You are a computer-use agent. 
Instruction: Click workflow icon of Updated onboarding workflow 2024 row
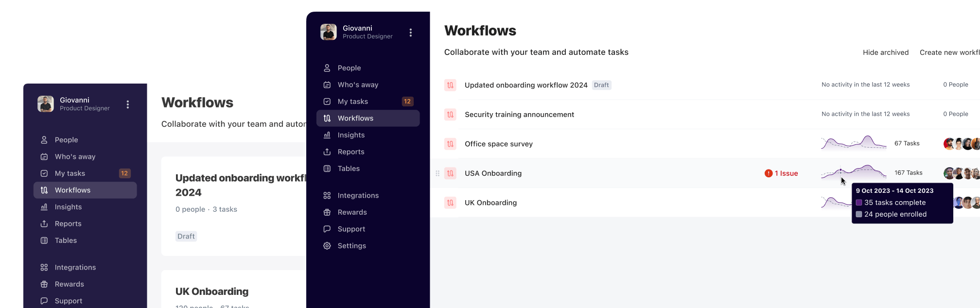451,85
